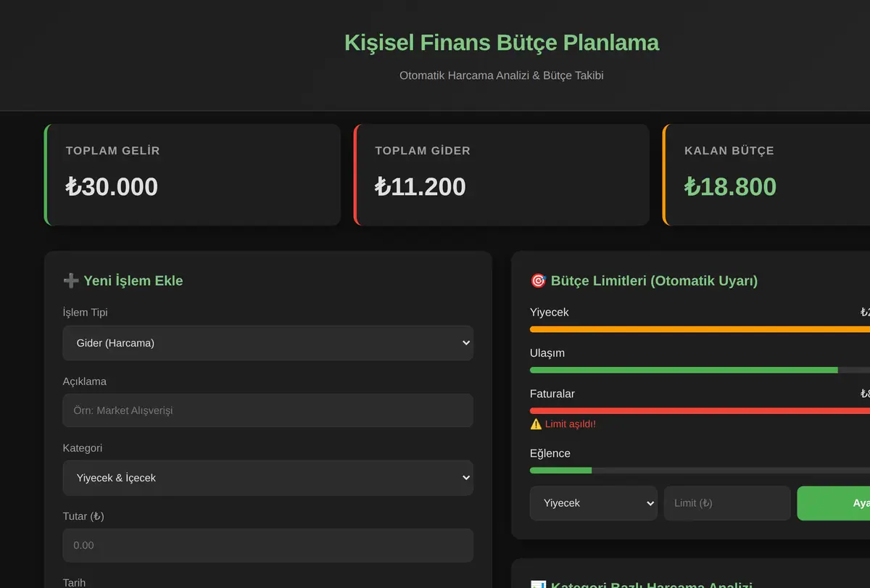This screenshot has width=870, height=588.
Task: Click the Limit (₺) input field
Action: (727, 503)
